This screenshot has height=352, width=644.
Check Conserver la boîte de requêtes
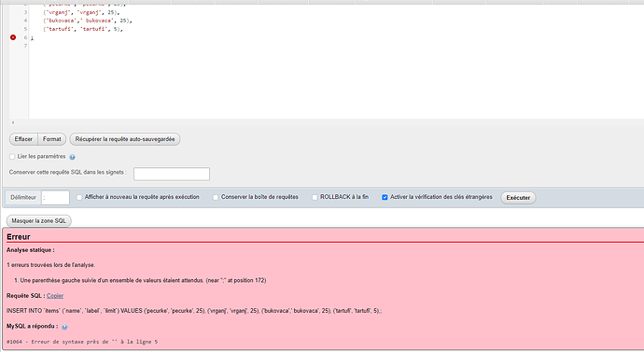(216, 198)
